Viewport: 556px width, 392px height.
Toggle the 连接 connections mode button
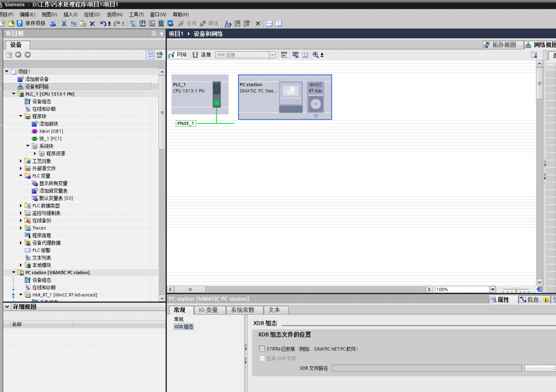(202, 55)
